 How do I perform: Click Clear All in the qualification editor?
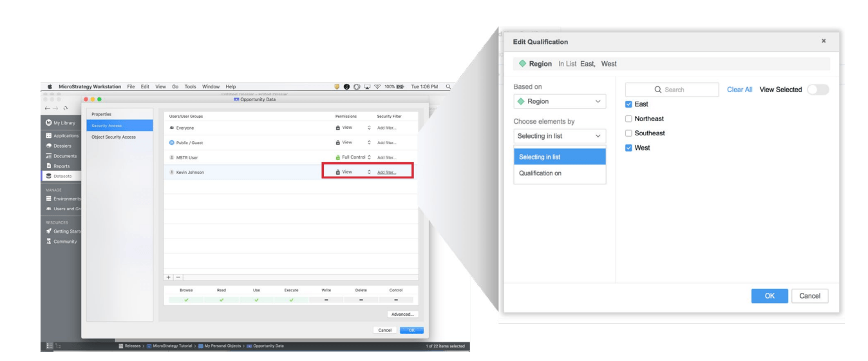point(739,90)
